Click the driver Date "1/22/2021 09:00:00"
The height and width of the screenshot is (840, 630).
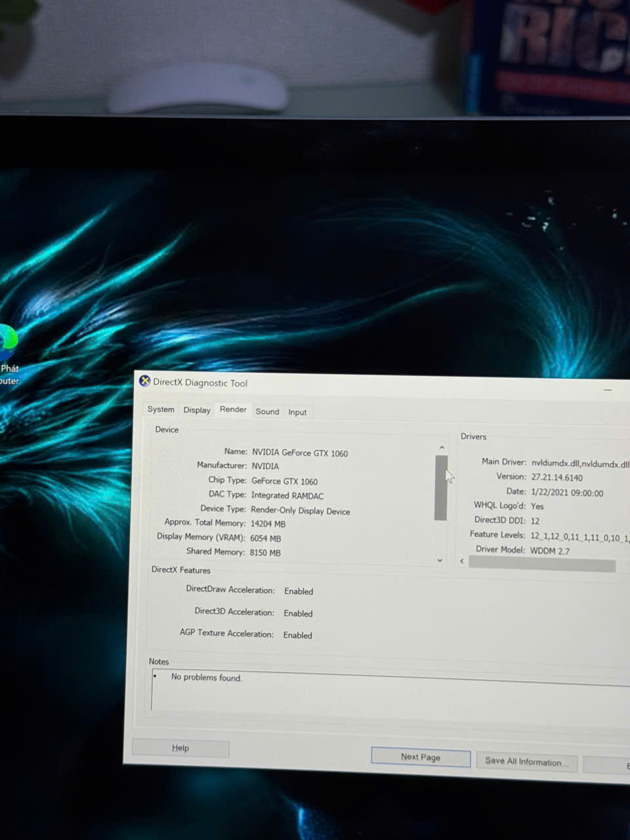[567, 493]
